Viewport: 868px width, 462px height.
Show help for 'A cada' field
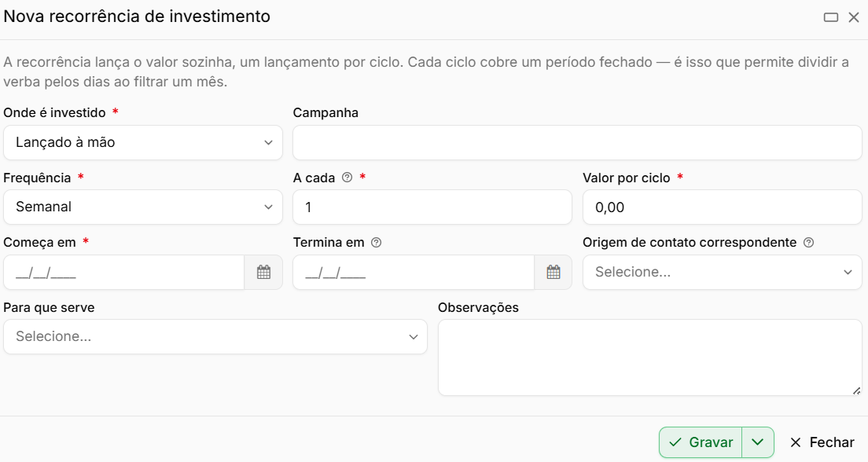click(x=347, y=178)
